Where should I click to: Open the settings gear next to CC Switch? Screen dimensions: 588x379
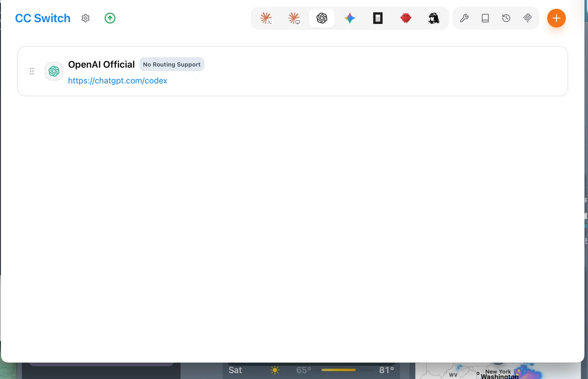tap(85, 18)
